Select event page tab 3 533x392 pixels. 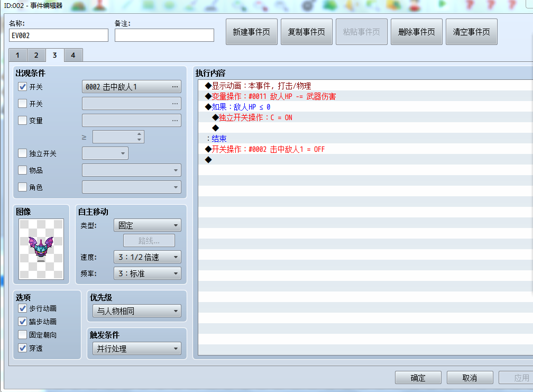tap(55, 55)
